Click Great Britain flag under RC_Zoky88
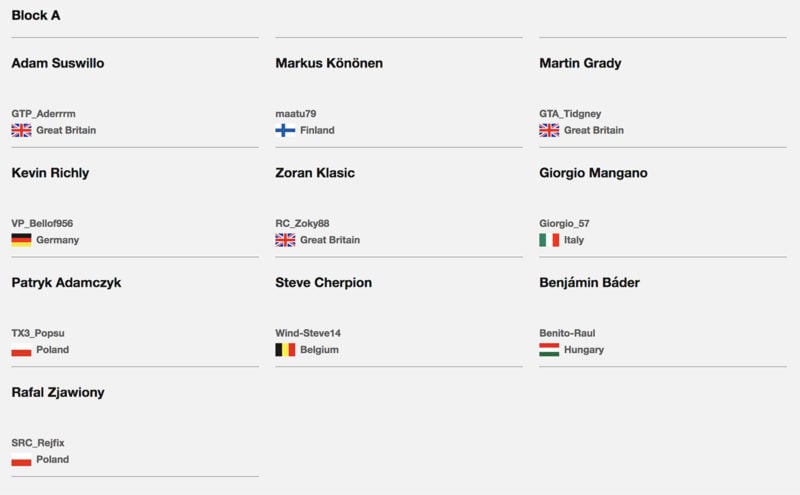800x495 pixels. [x=285, y=240]
